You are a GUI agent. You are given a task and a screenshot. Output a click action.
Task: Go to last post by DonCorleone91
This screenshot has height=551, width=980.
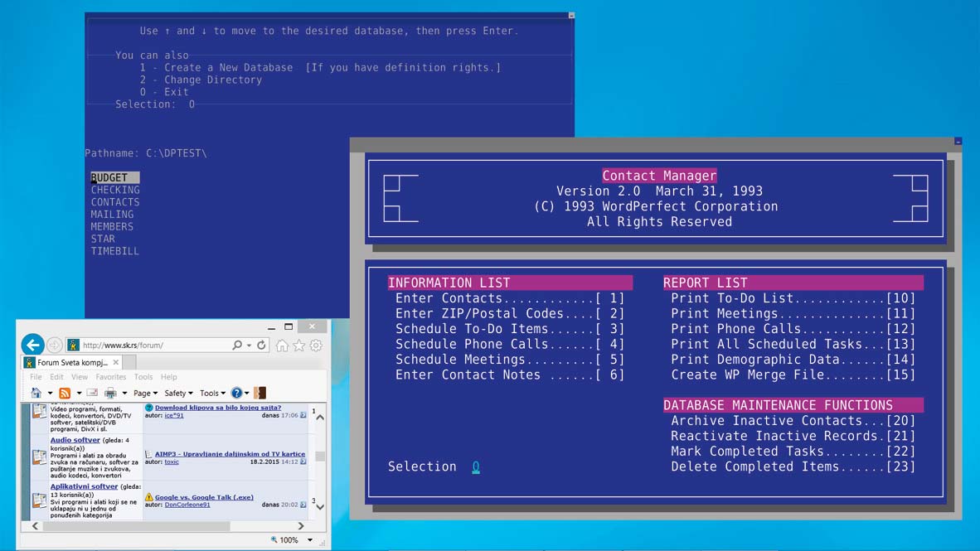click(x=303, y=505)
